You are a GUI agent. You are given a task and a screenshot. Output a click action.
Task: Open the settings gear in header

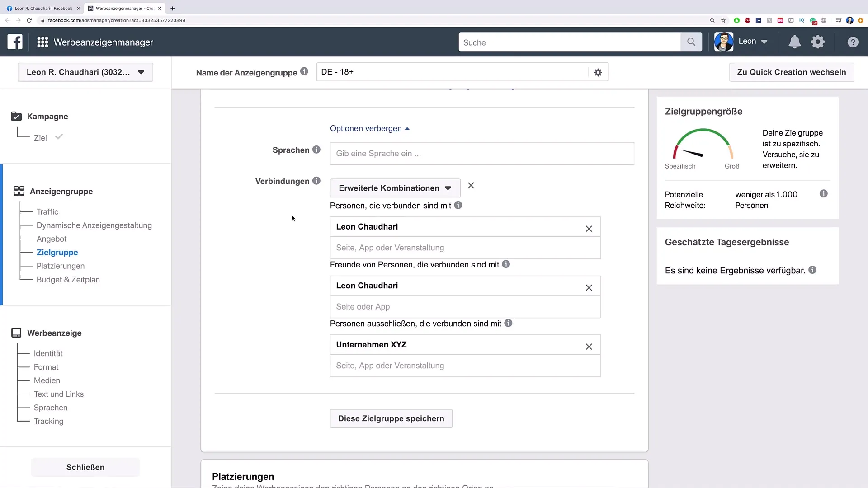pyautogui.click(x=818, y=42)
